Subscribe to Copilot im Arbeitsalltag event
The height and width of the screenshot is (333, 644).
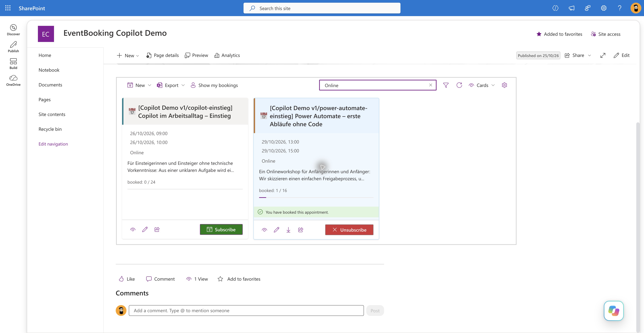(221, 229)
